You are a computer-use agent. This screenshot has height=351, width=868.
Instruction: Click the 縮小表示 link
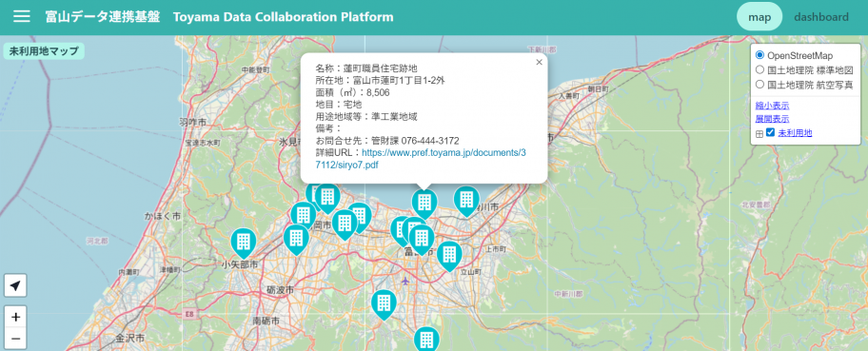[x=772, y=106]
